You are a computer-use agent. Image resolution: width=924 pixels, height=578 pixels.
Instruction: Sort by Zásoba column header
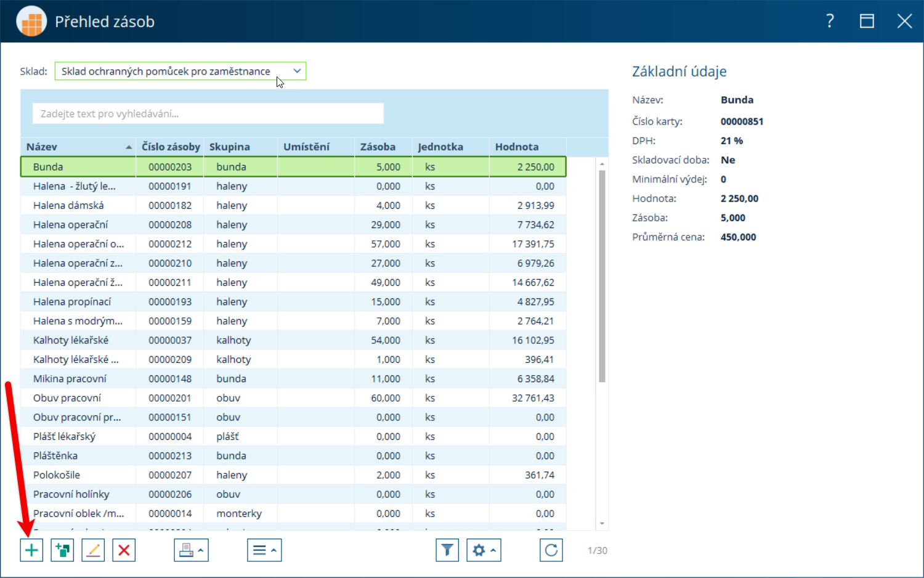[383, 147]
